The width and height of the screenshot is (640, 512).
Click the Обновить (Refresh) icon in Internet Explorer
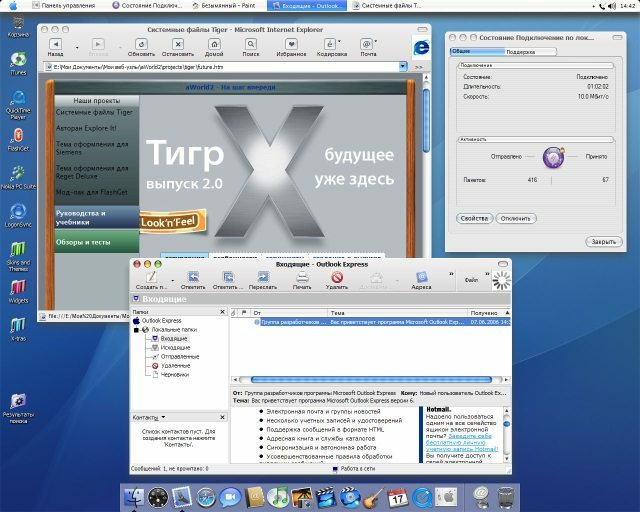pos(141,44)
